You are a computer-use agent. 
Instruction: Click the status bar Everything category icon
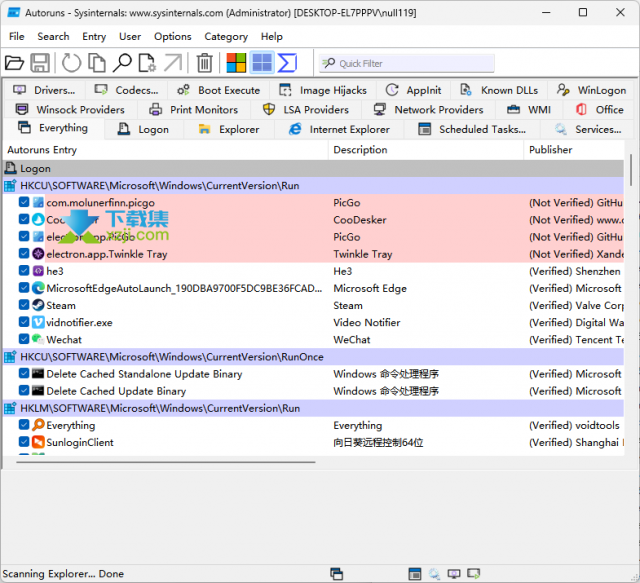(336, 574)
